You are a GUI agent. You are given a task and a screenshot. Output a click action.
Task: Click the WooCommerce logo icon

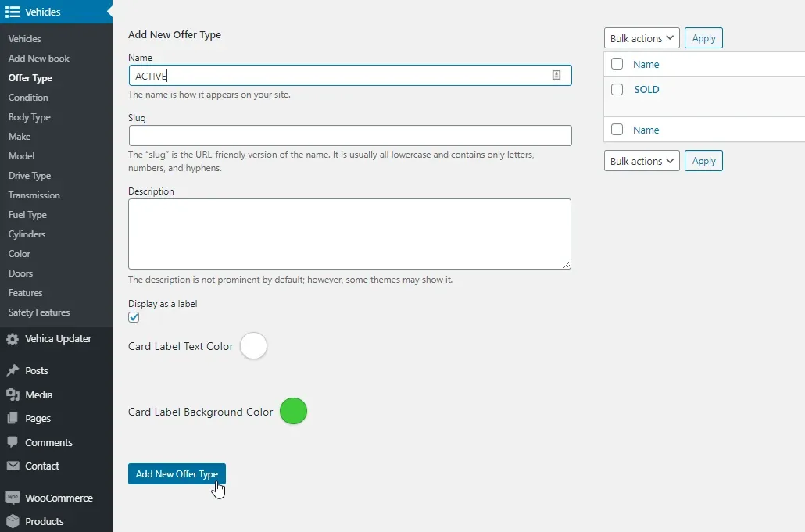tap(13, 498)
